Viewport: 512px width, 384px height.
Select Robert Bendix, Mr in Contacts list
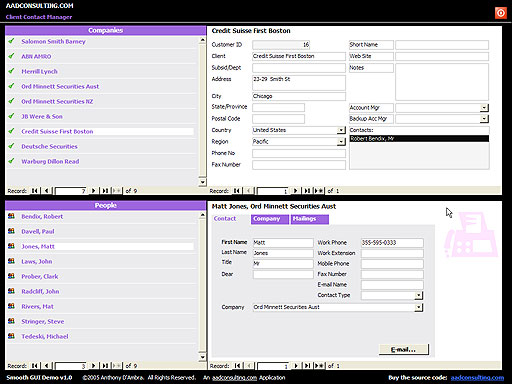click(x=419, y=138)
